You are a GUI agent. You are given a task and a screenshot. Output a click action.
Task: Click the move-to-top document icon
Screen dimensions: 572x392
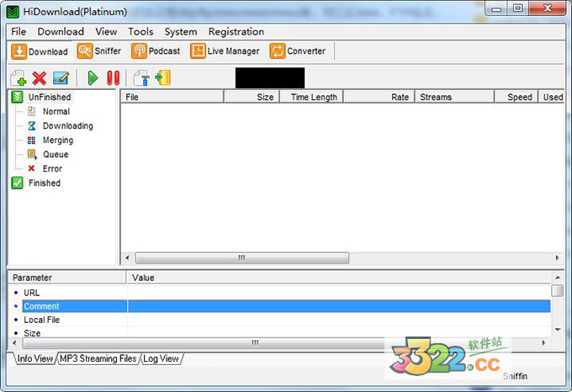[141, 77]
